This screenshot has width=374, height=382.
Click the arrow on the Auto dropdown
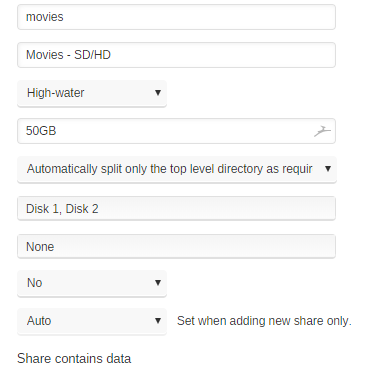click(x=158, y=321)
